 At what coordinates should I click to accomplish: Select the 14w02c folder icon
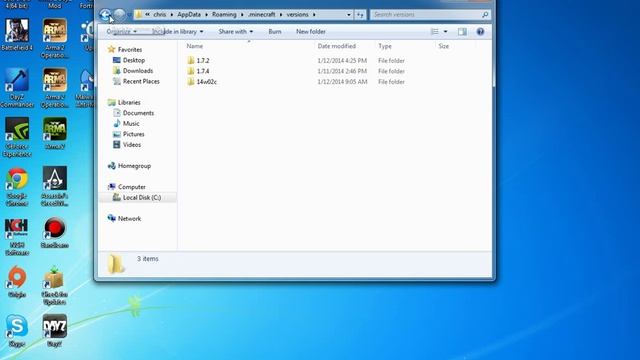(191, 82)
